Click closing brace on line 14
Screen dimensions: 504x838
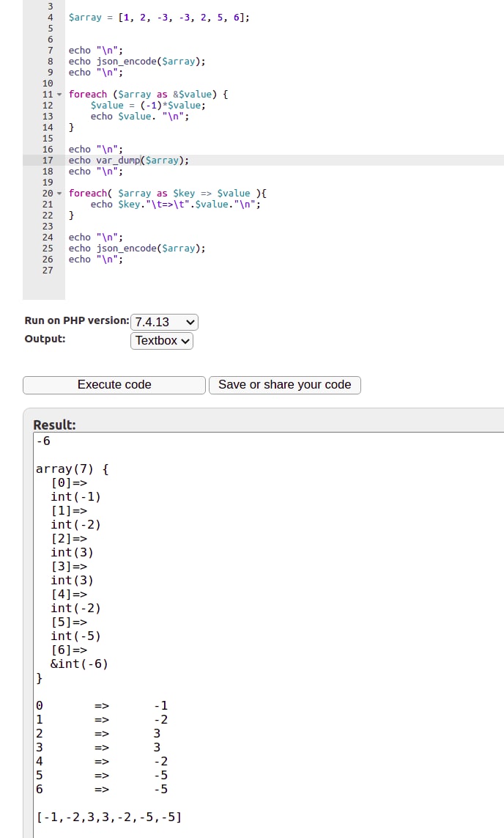pyautogui.click(x=71, y=127)
